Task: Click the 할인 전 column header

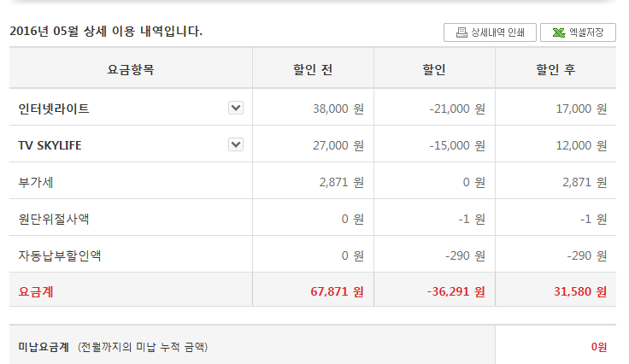Action: tap(313, 69)
